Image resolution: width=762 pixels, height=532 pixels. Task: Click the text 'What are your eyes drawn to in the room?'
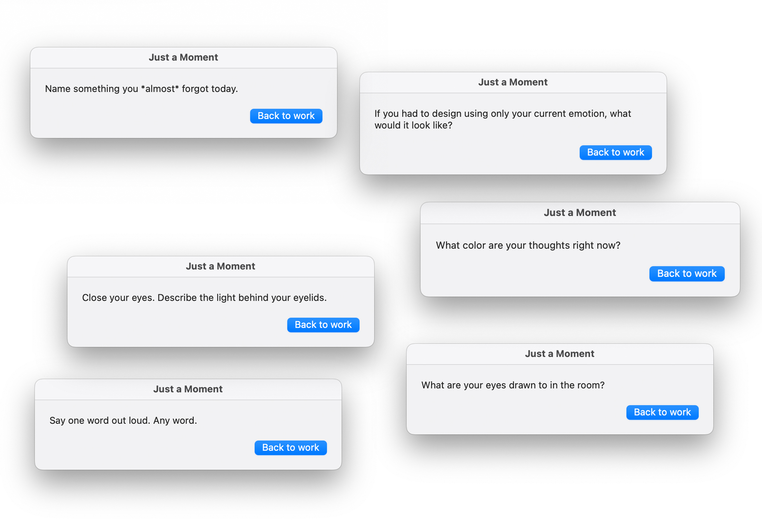click(x=513, y=385)
